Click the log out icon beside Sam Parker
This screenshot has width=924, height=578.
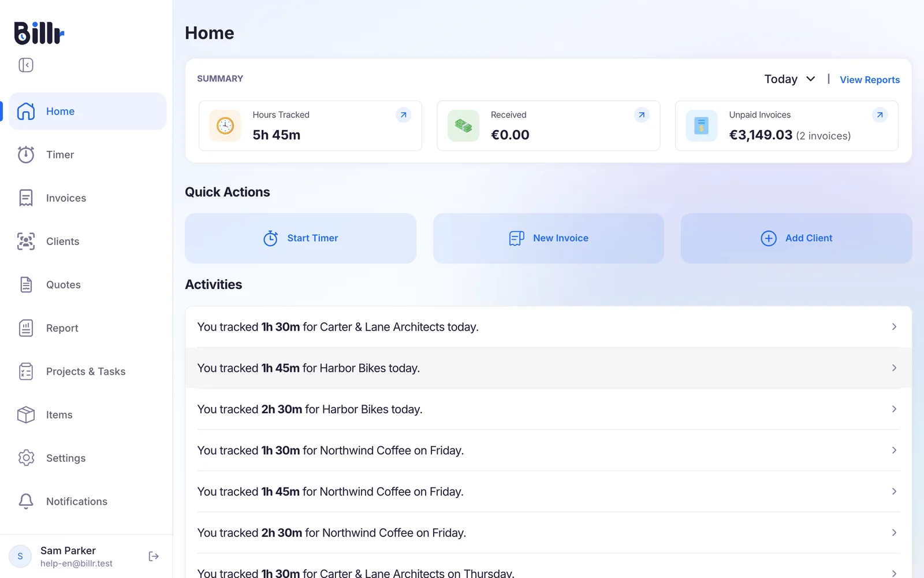pyautogui.click(x=154, y=556)
